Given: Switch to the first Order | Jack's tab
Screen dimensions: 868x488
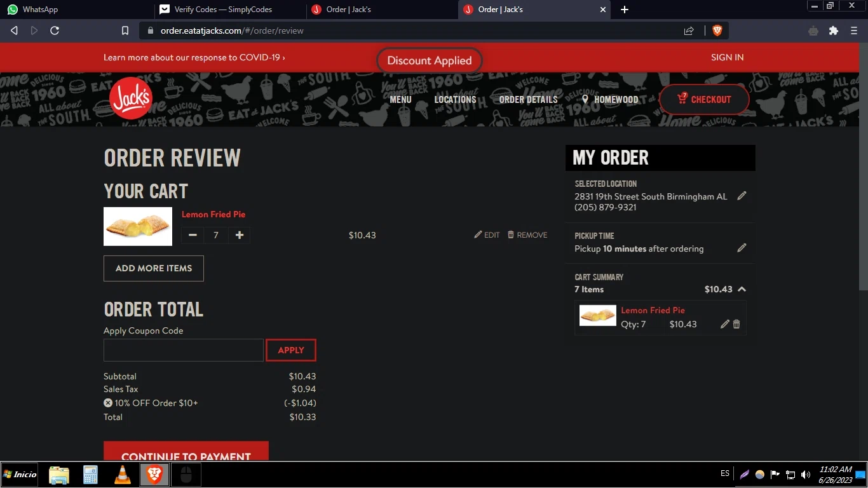Looking at the screenshot, I should pos(382,10).
